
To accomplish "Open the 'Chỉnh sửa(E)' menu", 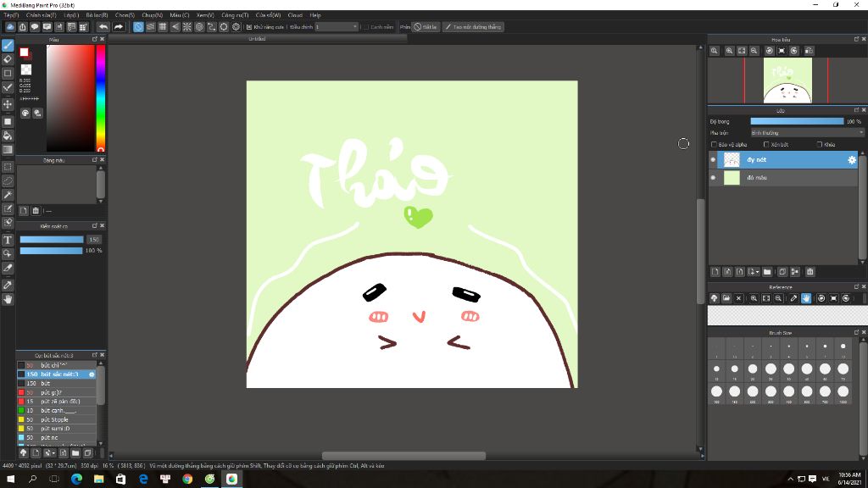I will [41, 15].
